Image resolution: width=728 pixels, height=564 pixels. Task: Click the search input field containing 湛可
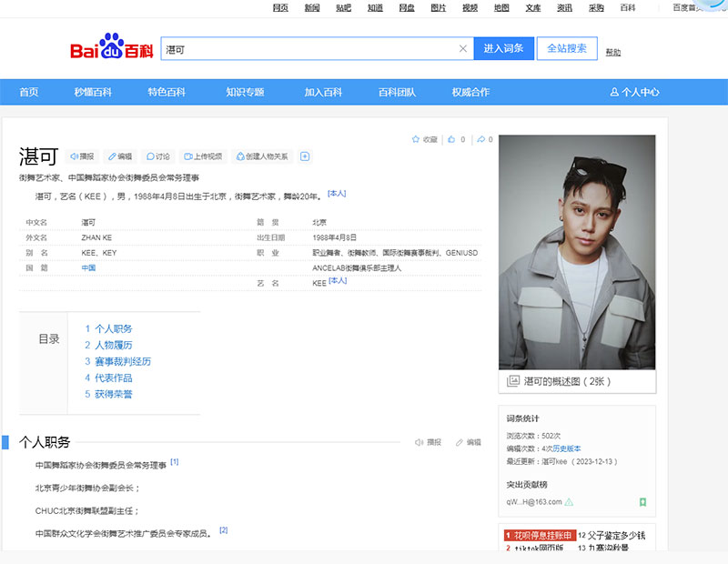(309, 49)
